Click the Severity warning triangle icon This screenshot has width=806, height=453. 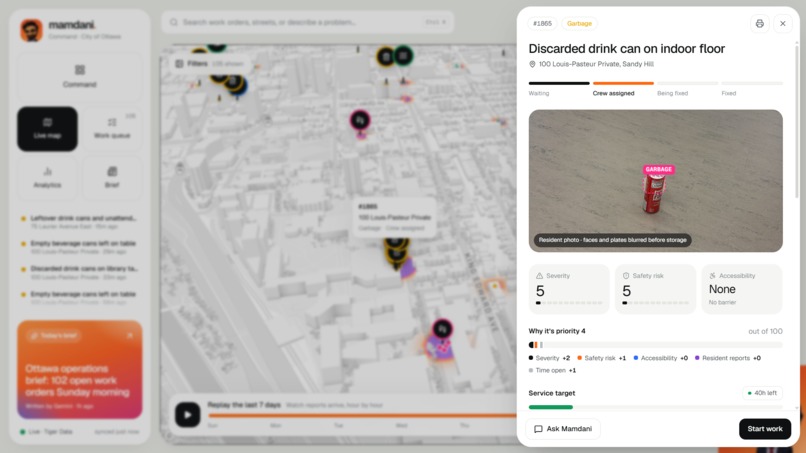(539, 276)
